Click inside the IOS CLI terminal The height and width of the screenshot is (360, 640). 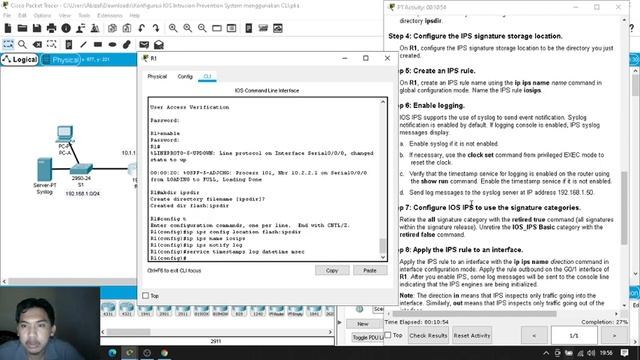265,179
